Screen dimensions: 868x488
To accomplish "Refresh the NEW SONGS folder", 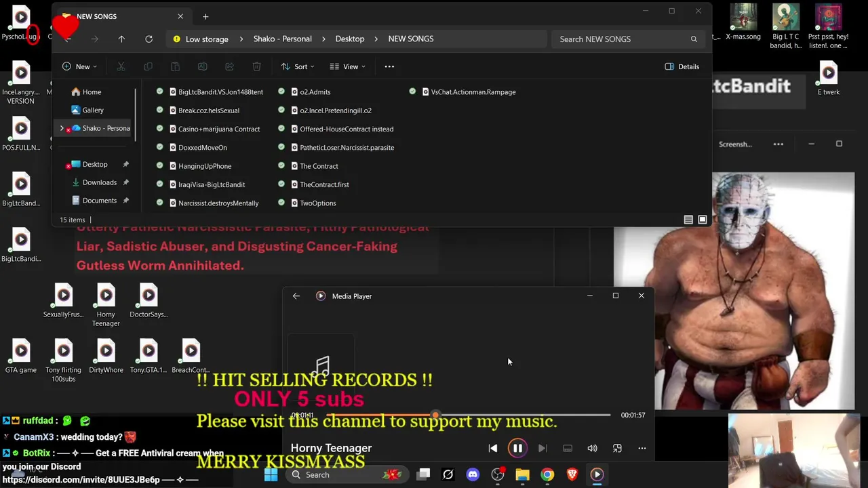I will pyautogui.click(x=149, y=39).
